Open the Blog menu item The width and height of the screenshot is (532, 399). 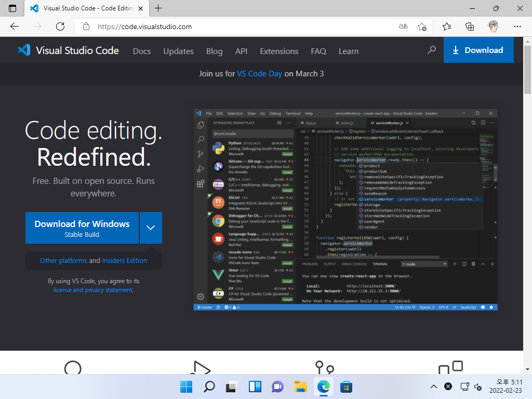(x=215, y=51)
